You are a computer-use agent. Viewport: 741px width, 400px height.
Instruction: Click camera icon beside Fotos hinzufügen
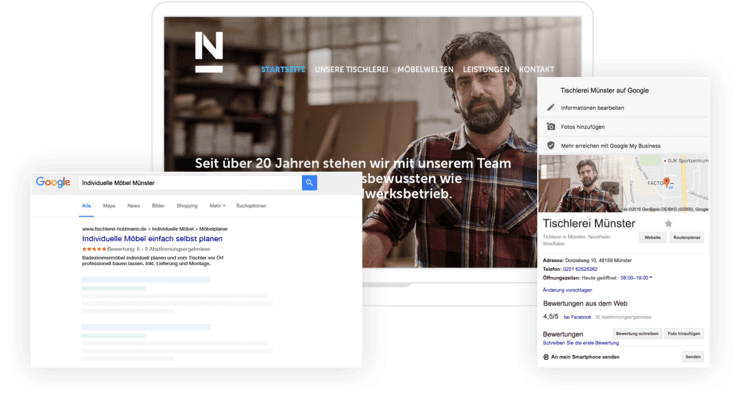549,126
